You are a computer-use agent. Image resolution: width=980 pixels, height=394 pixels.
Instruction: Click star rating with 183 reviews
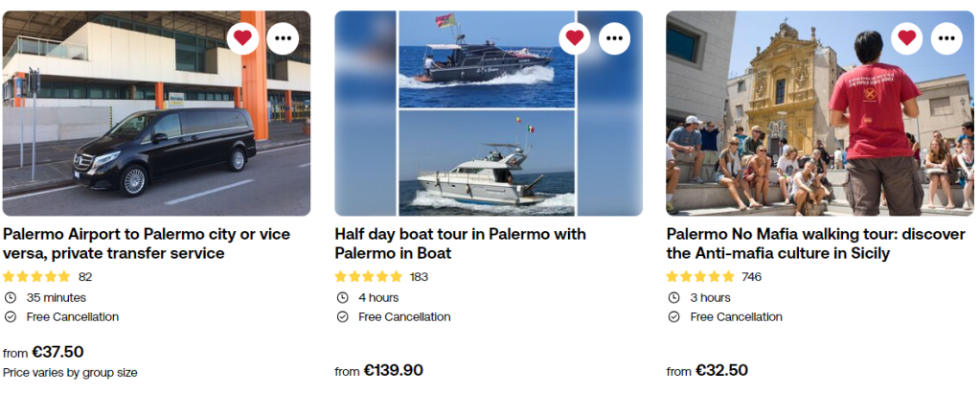pyautogui.click(x=369, y=277)
